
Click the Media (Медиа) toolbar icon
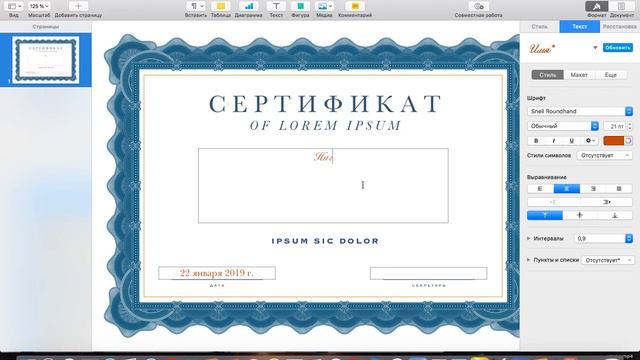(x=324, y=7)
